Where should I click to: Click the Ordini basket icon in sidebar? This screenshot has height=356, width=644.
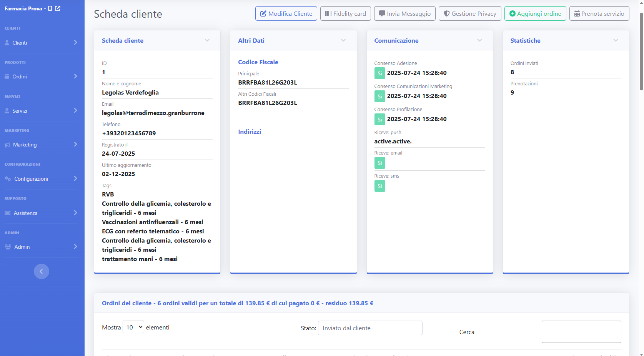point(7,77)
